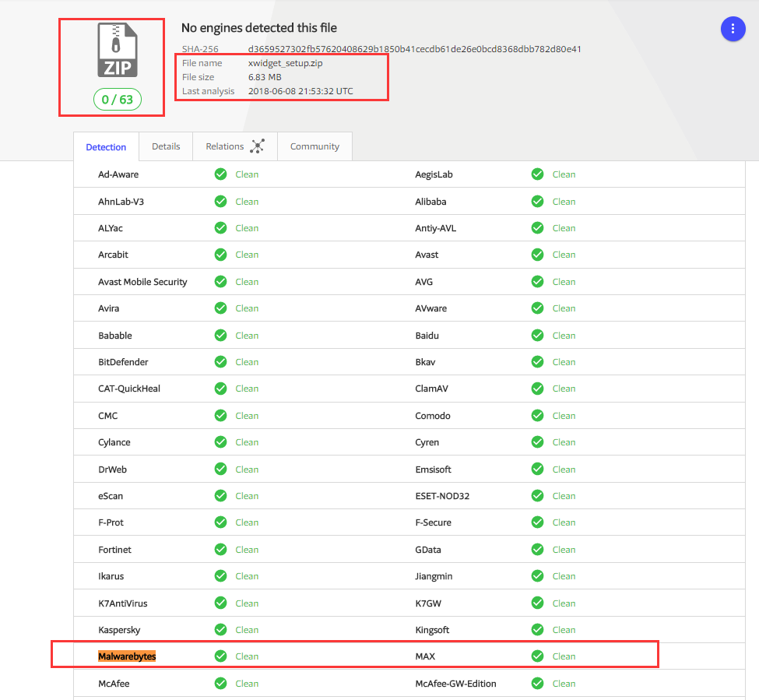Click the K7AntiVirus engine name

pos(122,603)
